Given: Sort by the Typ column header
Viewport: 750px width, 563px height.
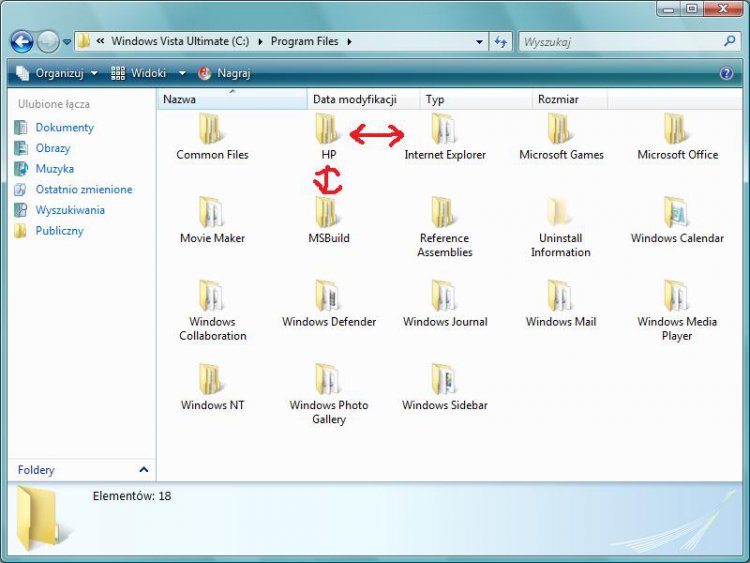Looking at the screenshot, I should [x=476, y=99].
